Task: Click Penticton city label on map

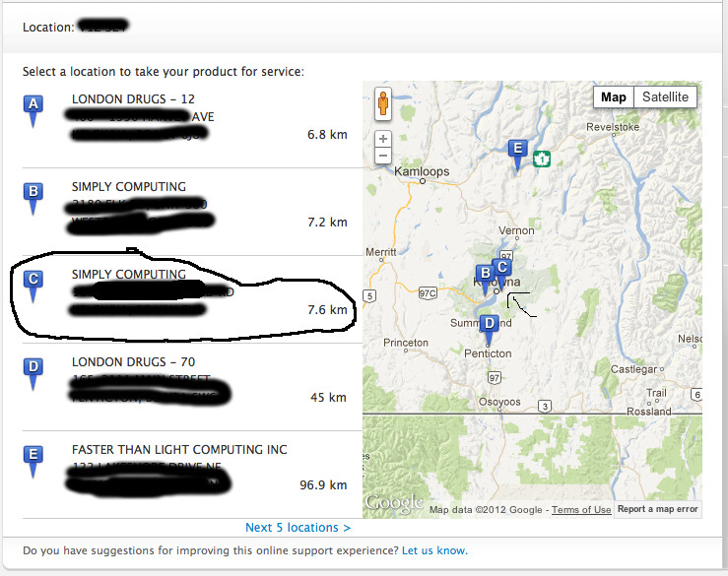Action: [488, 353]
